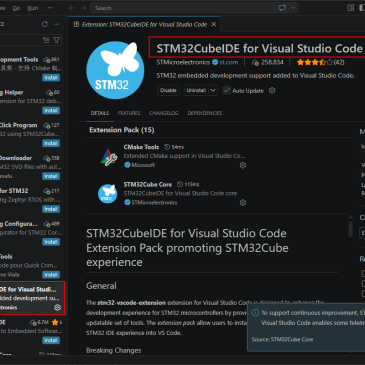365x365 pixels.
Task: Install the extension with 861 downloads
Action: [x=51, y=78]
